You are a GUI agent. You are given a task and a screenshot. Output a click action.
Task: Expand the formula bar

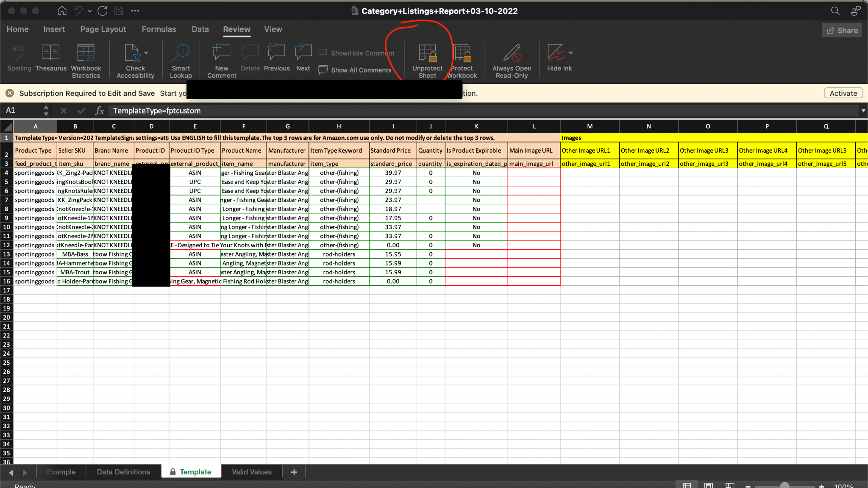863,111
